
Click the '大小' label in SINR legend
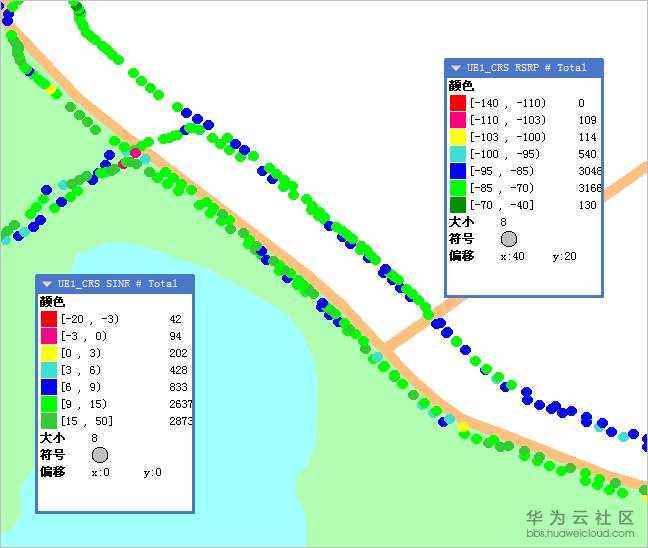[x=52, y=438]
